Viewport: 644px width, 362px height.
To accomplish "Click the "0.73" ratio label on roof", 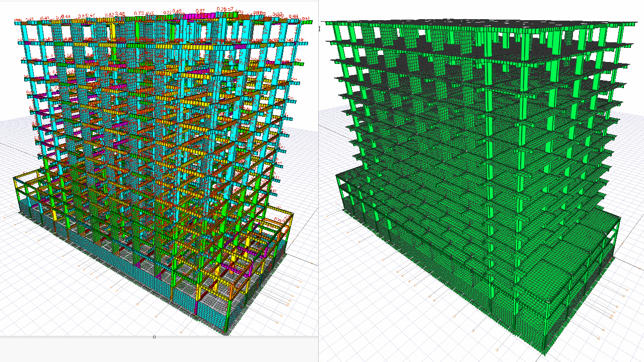I will tap(139, 13).
